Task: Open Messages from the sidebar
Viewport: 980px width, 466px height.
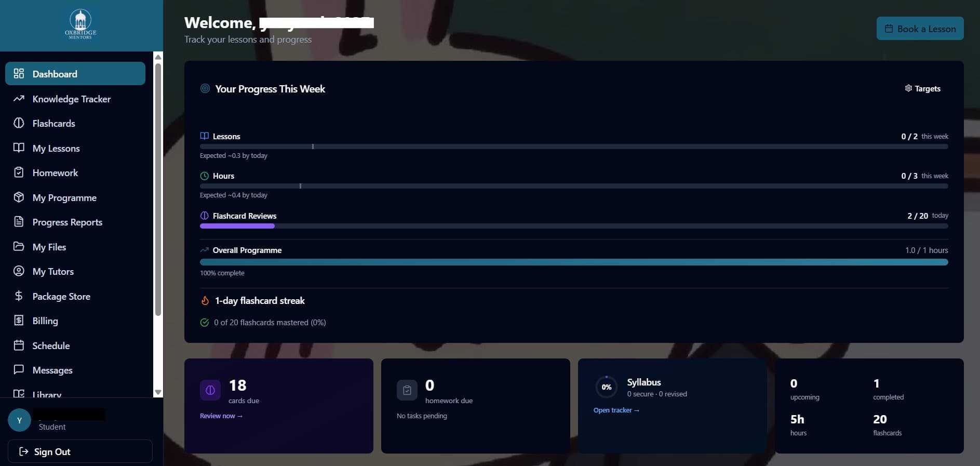Action: pos(75,370)
